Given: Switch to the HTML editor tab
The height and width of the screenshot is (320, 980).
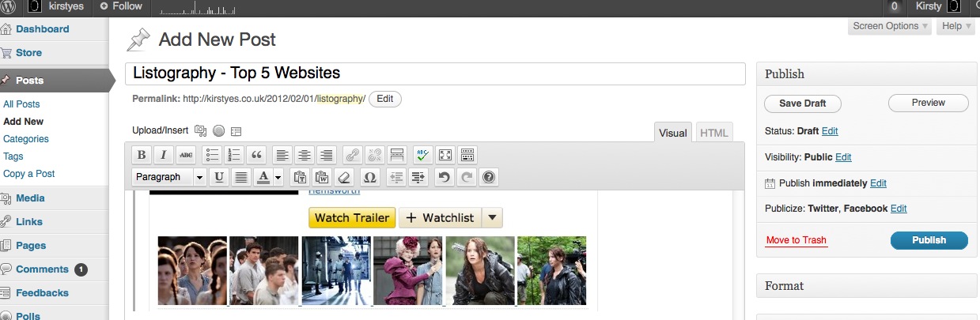Looking at the screenshot, I should [x=713, y=133].
